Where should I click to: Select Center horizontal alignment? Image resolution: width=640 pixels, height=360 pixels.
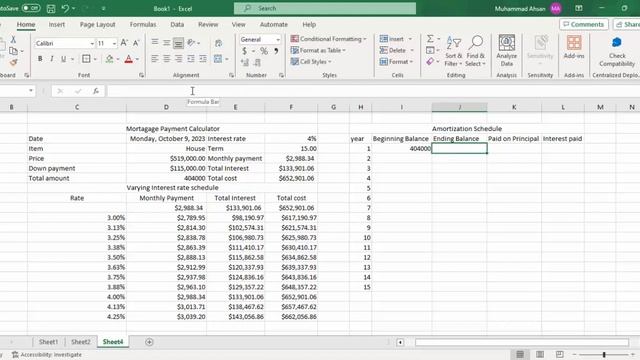click(167, 59)
